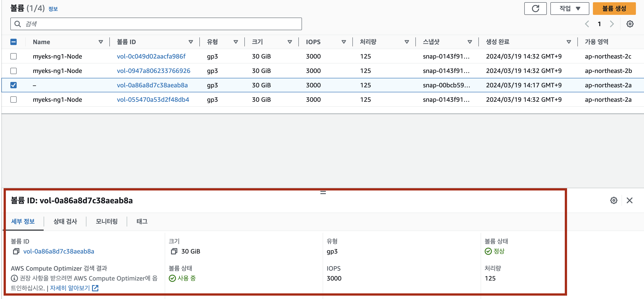This screenshot has width=644, height=299.
Task: Copy the 30 GiB size value icon
Action: click(x=174, y=251)
